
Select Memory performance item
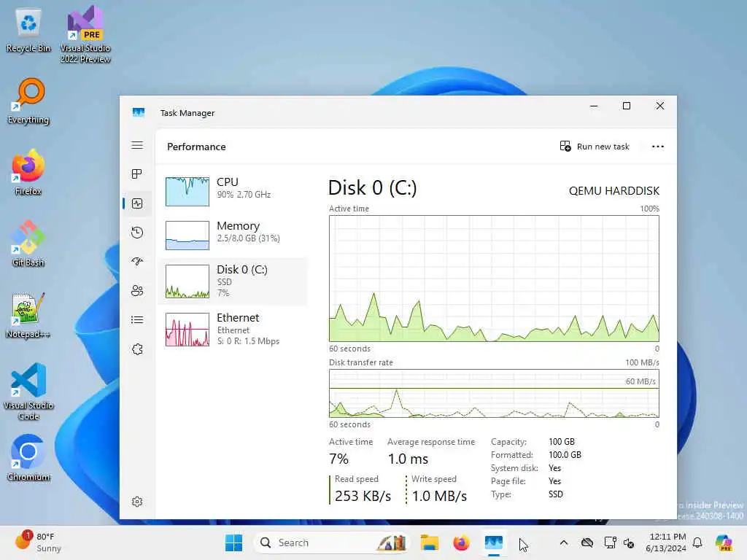pyautogui.click(x=233, y=234)
